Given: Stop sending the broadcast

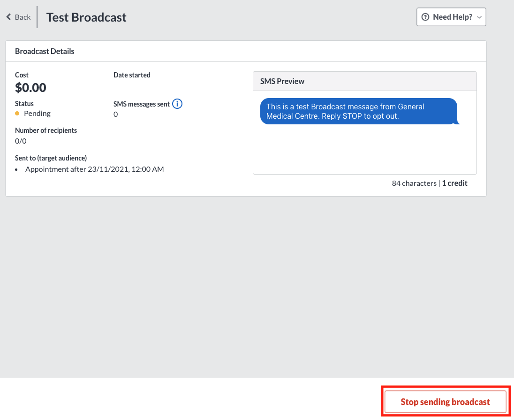Looking at the screenshot, I should click(x=445, y=402).
